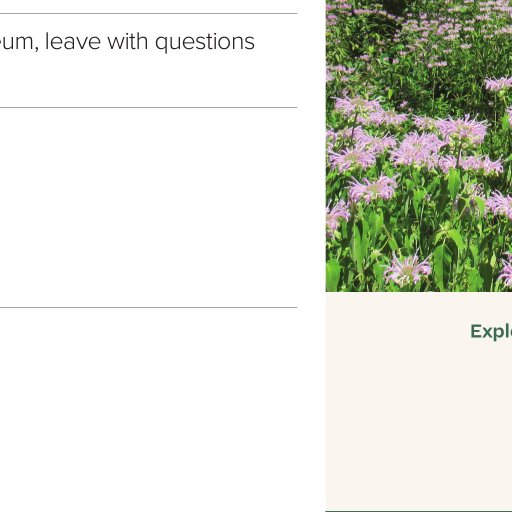
Task: Click the truncated "um," at the headline start
Action: pyautogui.click(x=19, y=44)
